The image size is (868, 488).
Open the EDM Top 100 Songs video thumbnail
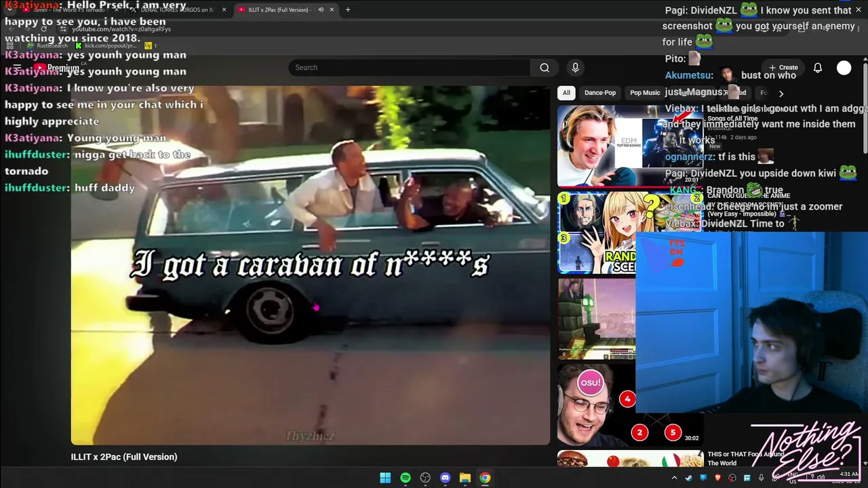point(630,146)
